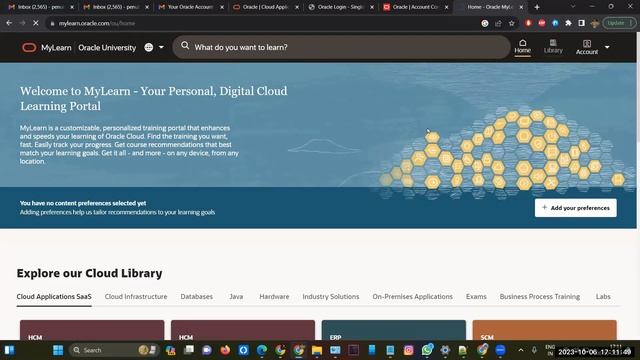Viewport: 640px width, 360px height.
Task: Open the Library section
Action: pyautogui.click(x=553, y=47)
